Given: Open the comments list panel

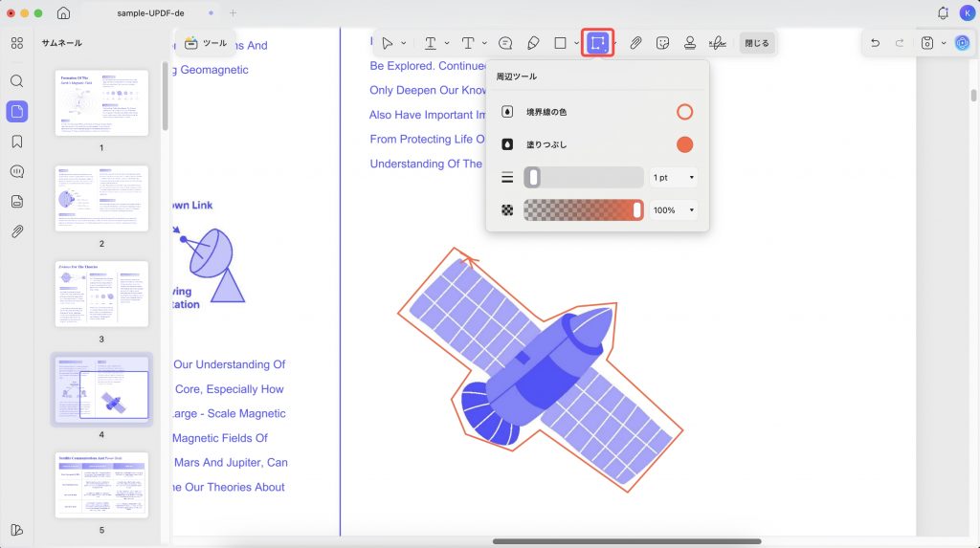Looking at the screenshot, I should (x=17, y=172).
